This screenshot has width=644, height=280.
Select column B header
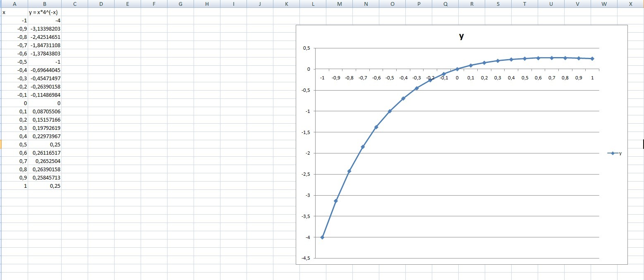(45, 4)
